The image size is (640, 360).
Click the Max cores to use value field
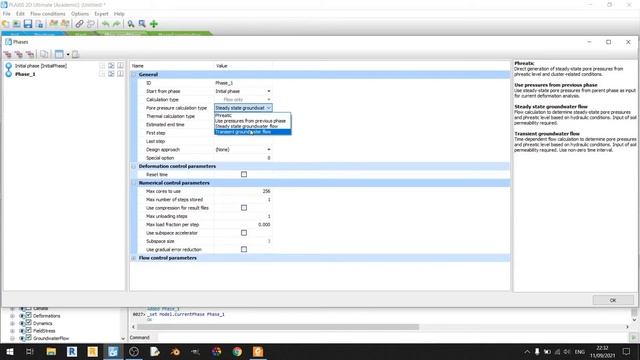[x=243, y=191]
